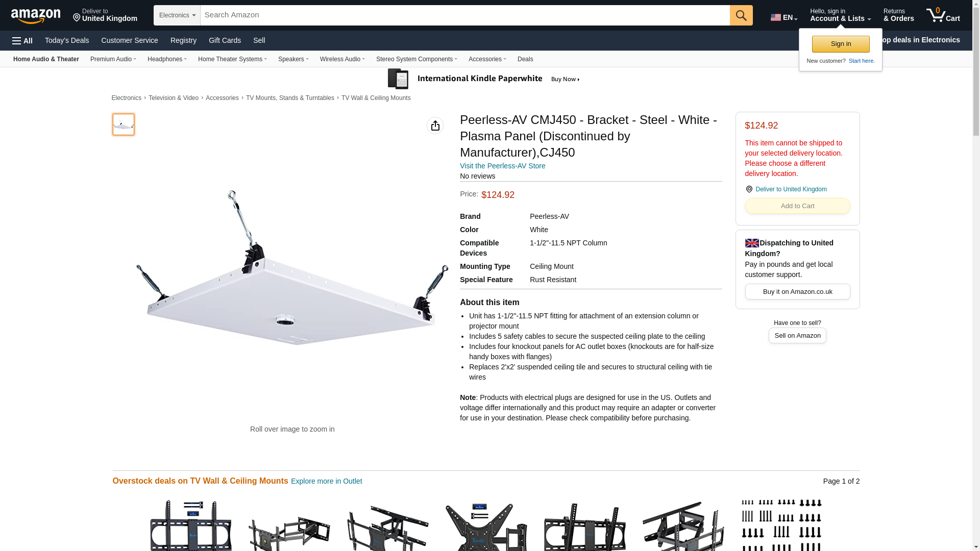This screenshot has width=980, height=551.
Task: Select the product thumbnail image
Action: (x=124, y=124)
